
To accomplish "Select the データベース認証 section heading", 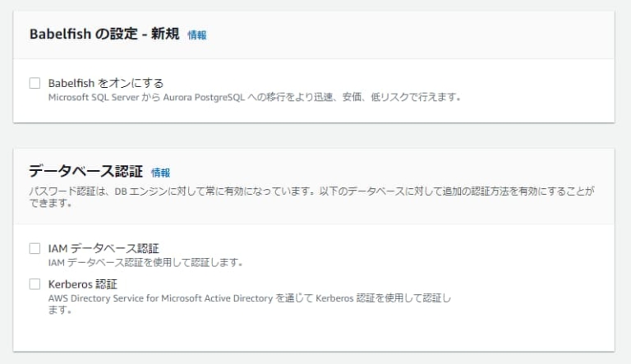I will click(x=85, y=172).
